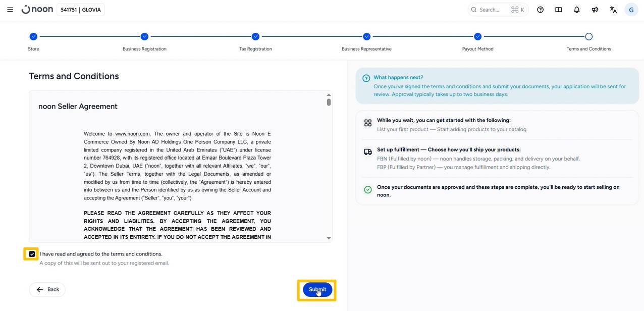Click 'Once your documents are approved' text
The image size is (644, 311).
click(x=498, y=191)
